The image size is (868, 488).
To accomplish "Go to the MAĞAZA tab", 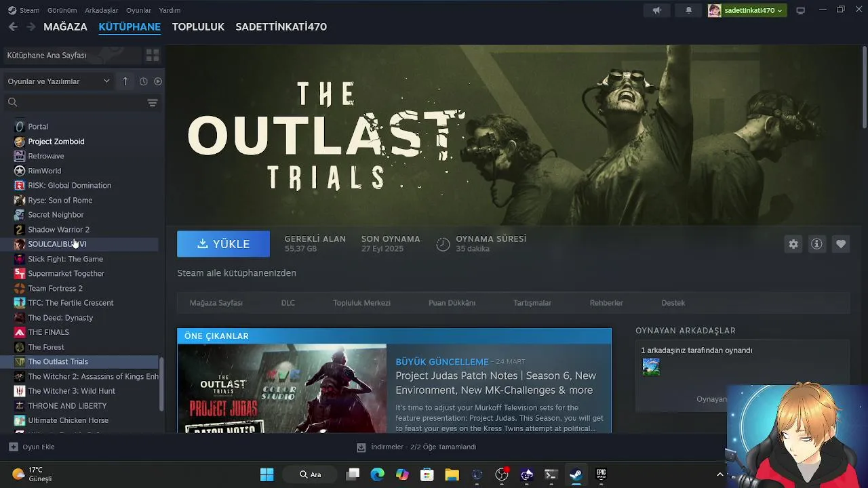I will (65, 27).
